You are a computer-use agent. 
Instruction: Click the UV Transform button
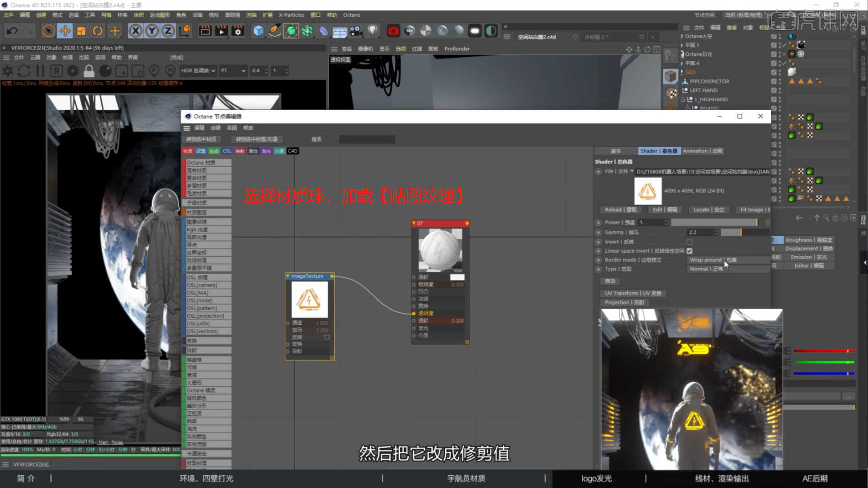[x=633, y=293]
